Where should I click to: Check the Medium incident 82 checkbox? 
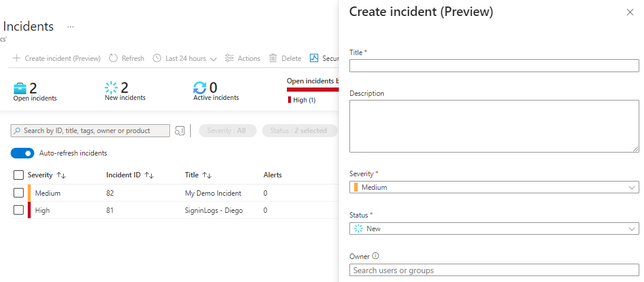pos(18,193)
